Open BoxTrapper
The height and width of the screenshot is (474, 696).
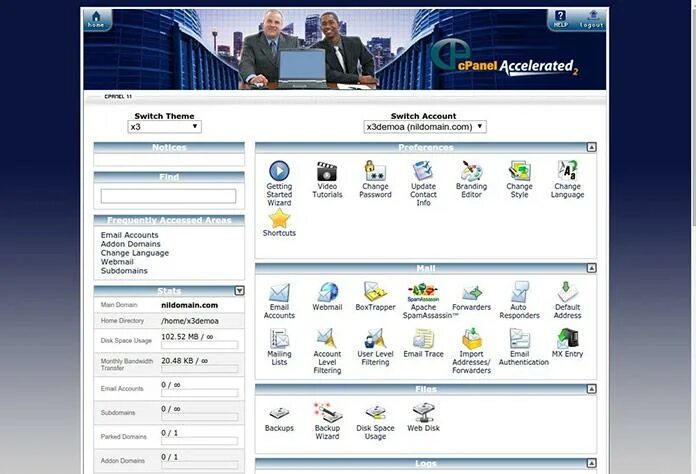(375, 296)
